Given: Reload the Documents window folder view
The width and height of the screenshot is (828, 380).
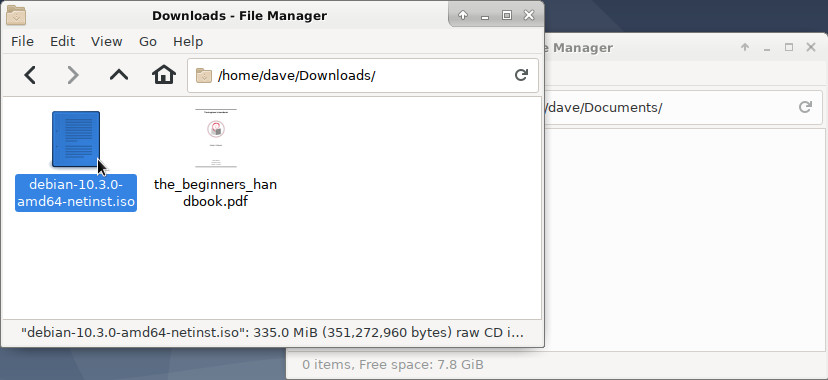Looking at the screenshot, I should [x=805, y=108].
